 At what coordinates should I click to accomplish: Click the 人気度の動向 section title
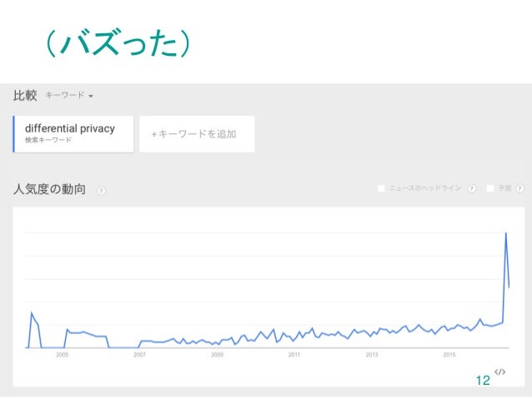click(x=49, y=189)
